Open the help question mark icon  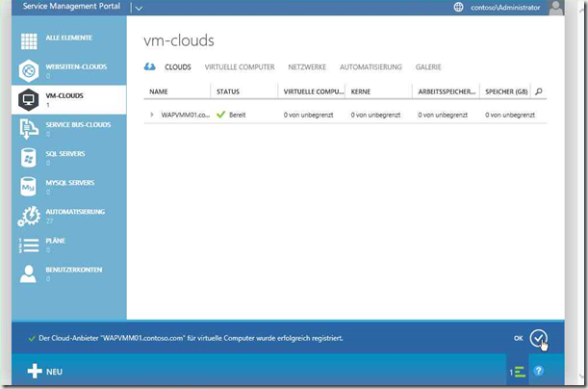click(539, 371)
